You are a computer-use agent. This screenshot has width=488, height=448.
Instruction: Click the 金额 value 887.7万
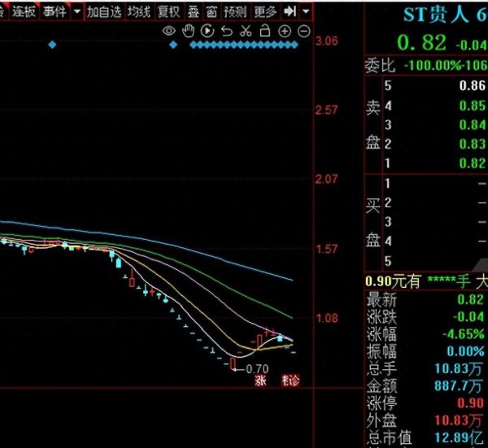click(x=460, y=386)
